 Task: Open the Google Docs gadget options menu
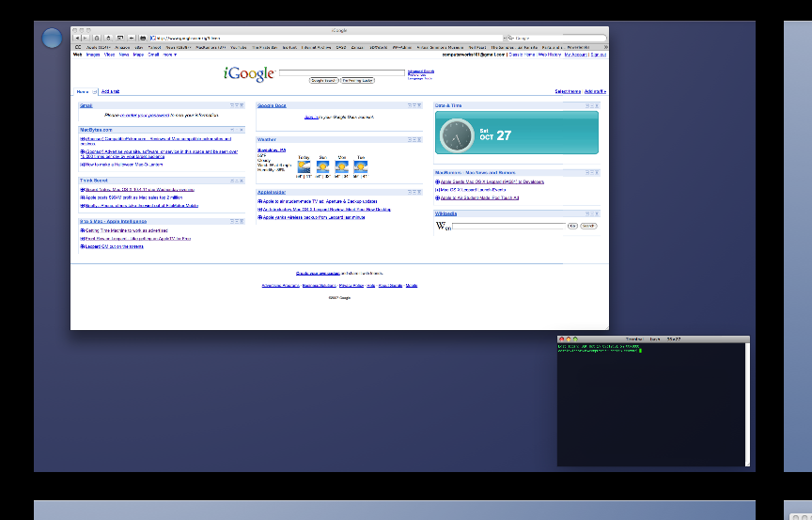point(409,105)
